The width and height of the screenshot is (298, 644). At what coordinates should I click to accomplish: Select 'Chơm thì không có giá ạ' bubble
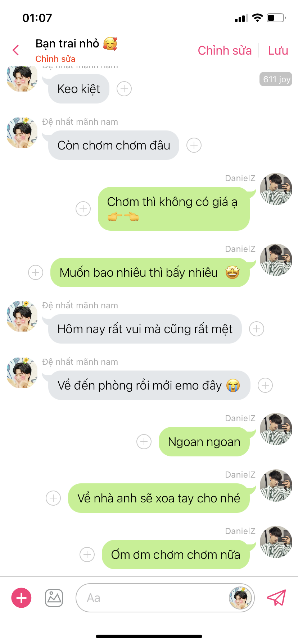click(174, 209)
